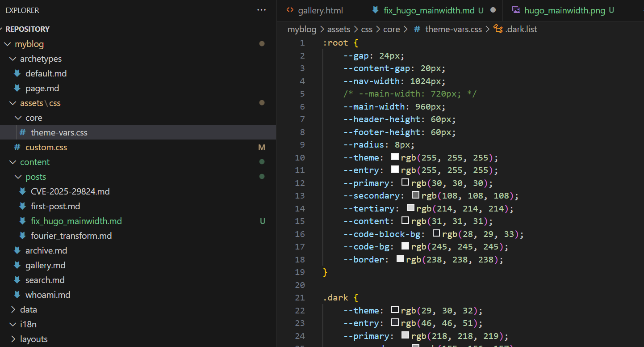Click the CSS hash icon in breadcrumb path

click(x=417, y=29)
